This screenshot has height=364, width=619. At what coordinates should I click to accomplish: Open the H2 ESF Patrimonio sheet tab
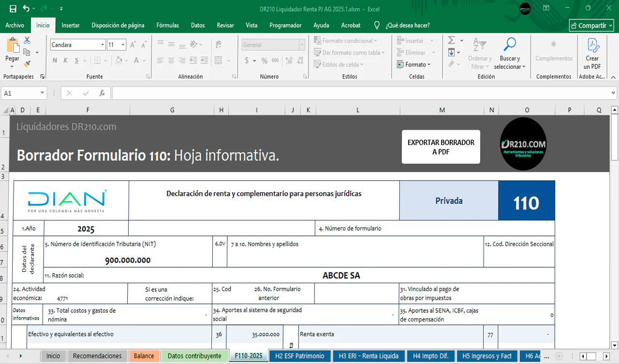(299, 356)
